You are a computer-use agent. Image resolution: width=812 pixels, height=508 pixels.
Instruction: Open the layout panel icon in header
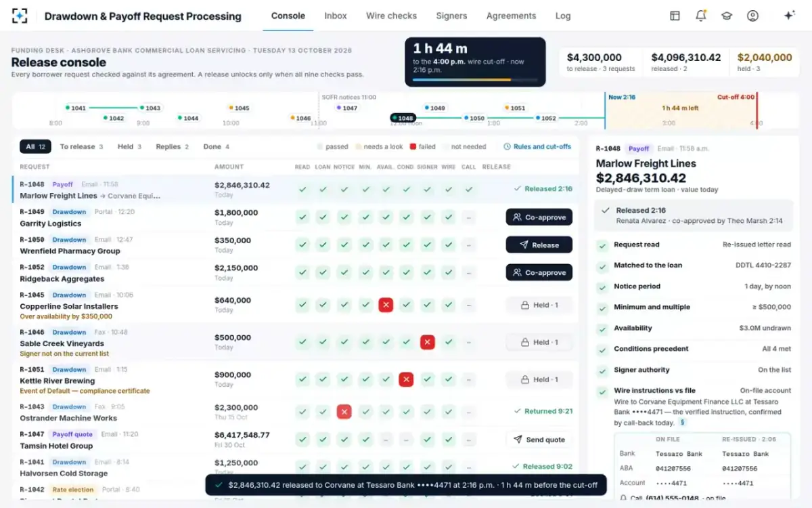tap(675, 16)
